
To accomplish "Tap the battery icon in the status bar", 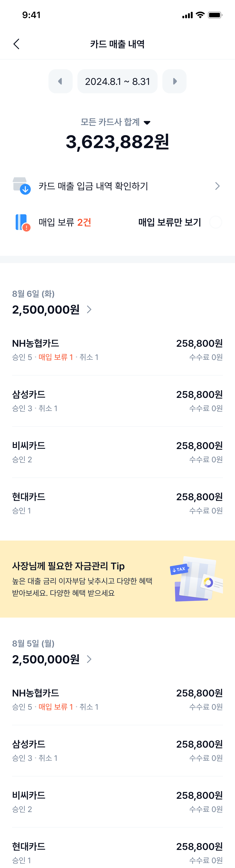I will pos(215,15).
